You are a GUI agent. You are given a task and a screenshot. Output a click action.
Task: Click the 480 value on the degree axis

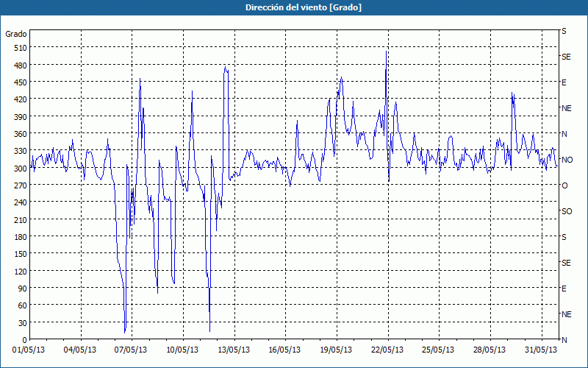20,65
